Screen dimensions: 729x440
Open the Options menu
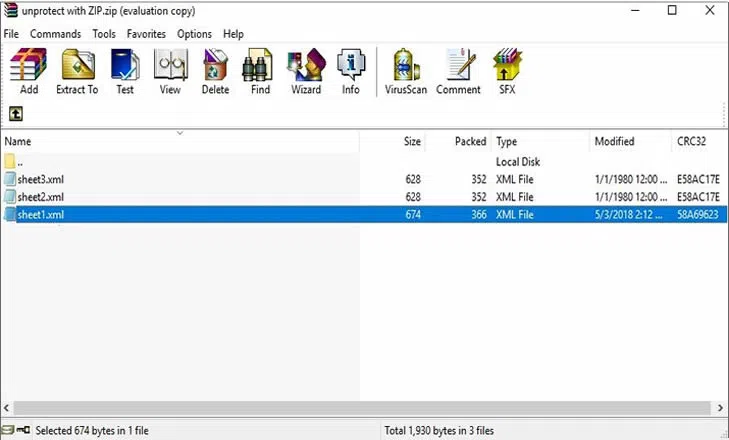(194, 34)
